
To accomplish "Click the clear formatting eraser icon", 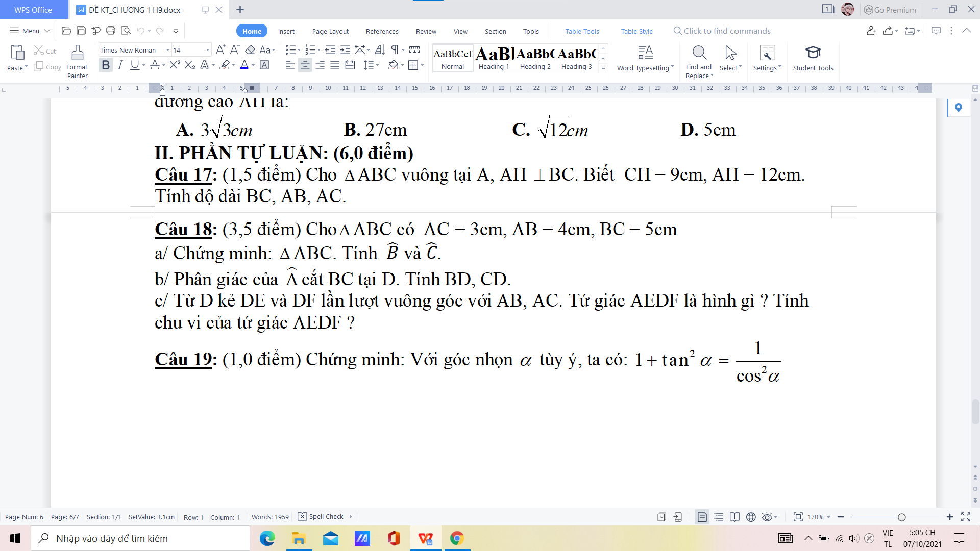I will tap(250, 49).
